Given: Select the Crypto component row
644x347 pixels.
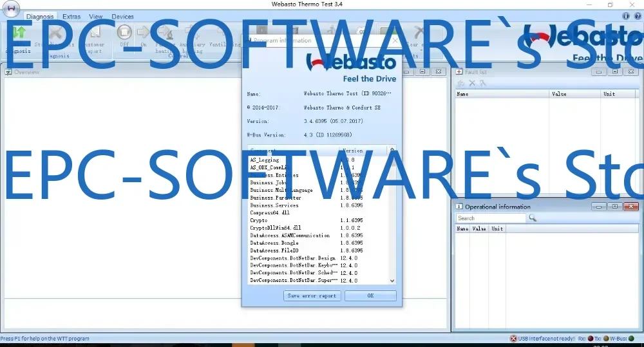Looking at the screenshot, I should (318, 221).
